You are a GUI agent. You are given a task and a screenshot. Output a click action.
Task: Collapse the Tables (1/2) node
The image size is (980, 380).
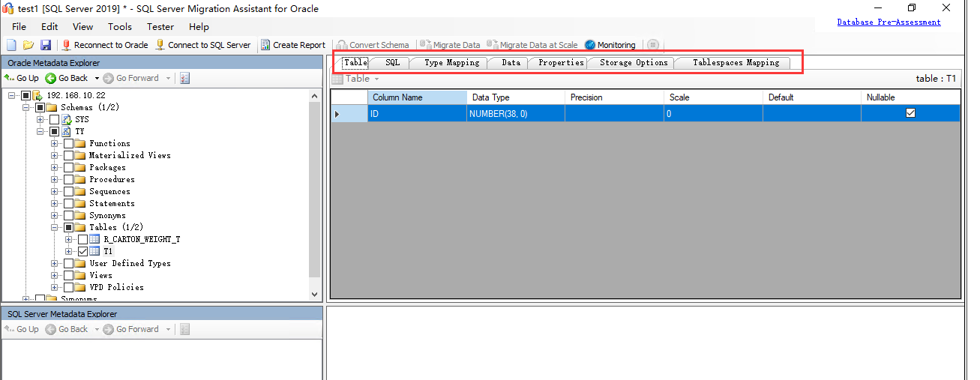tap(54, 227)
